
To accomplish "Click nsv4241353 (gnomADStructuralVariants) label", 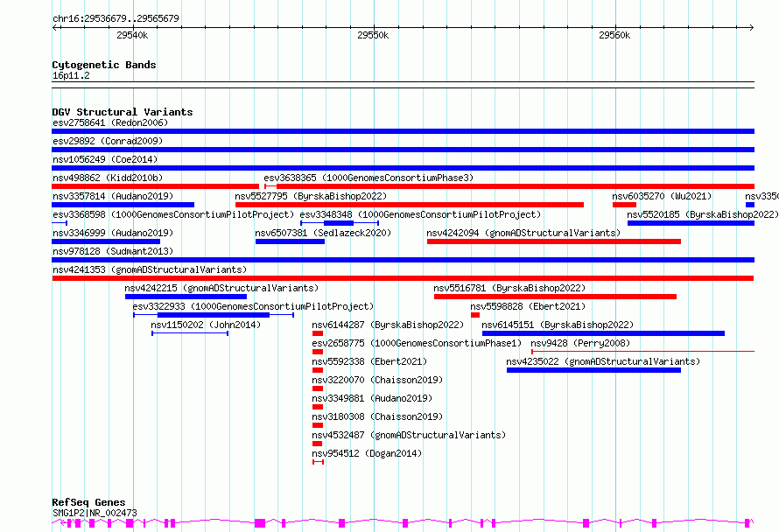I will pyautogui.click(x=150, y=269).
